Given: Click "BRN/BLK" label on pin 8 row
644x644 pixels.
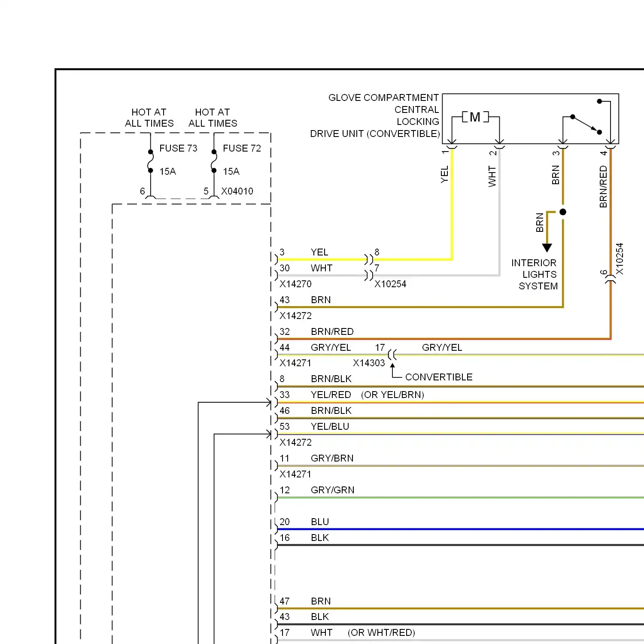Looking at the screenshot, I should click(331, 379).
